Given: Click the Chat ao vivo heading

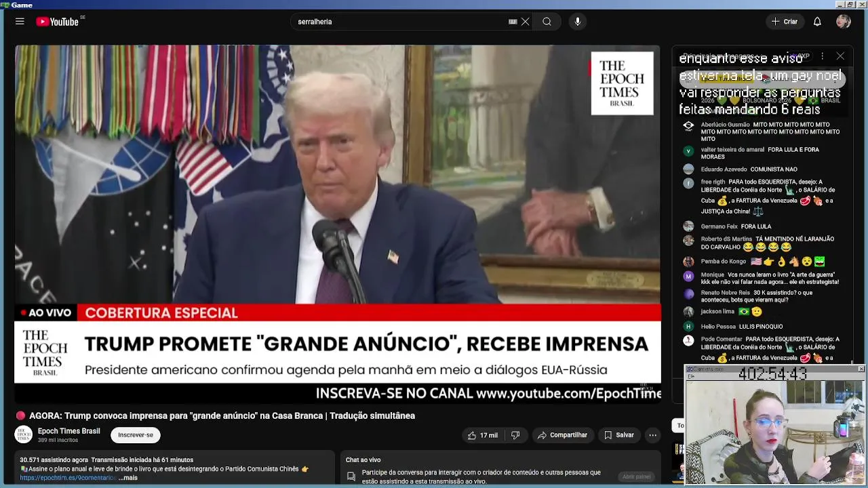Looking at the screenshot, I should (x=363, y=460).
